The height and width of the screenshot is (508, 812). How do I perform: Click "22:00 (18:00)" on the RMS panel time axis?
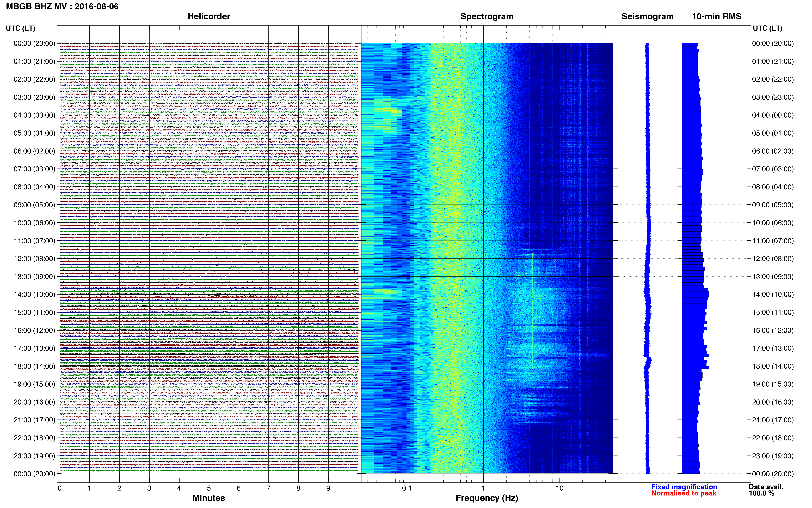pos(773,438)
